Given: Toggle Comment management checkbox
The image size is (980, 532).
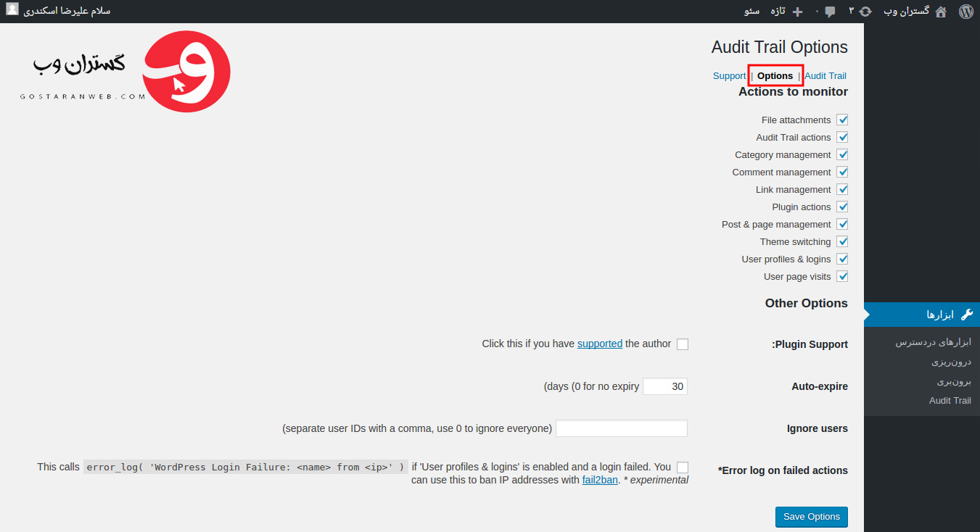Looking at the screenshot, I should coord(842,172).
